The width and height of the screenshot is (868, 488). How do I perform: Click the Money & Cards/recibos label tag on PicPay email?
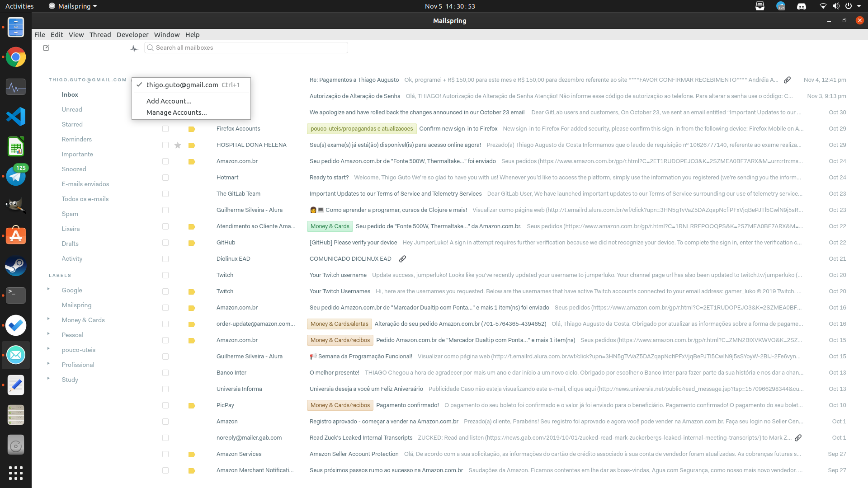(340, 405)
